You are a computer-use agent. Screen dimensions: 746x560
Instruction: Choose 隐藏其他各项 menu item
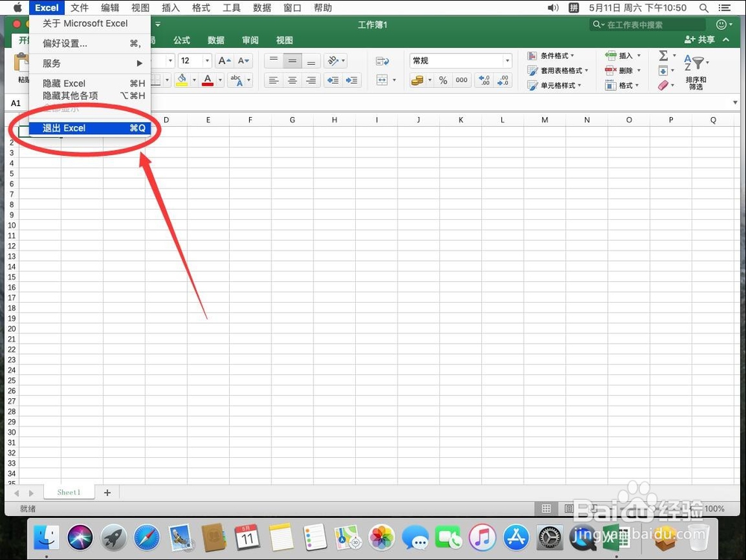[x=90, y=95]
